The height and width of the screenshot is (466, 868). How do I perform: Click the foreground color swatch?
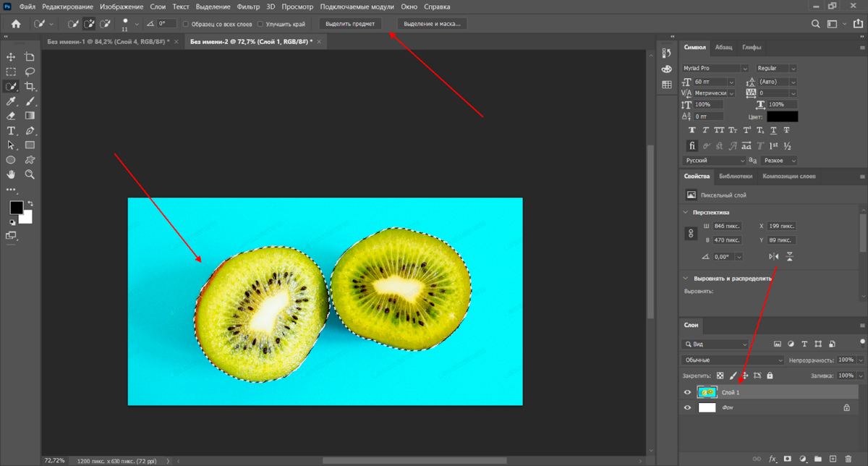tap(17, 208)
